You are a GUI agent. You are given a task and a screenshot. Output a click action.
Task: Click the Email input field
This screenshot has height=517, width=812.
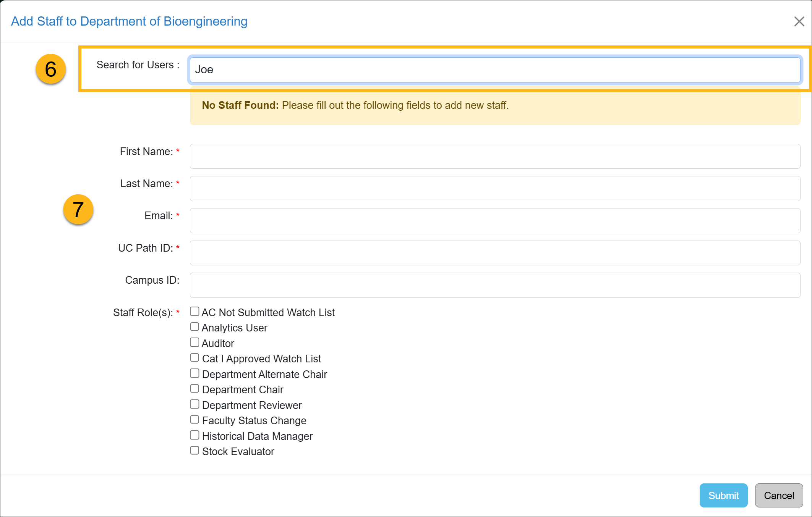tap(495, 221)
